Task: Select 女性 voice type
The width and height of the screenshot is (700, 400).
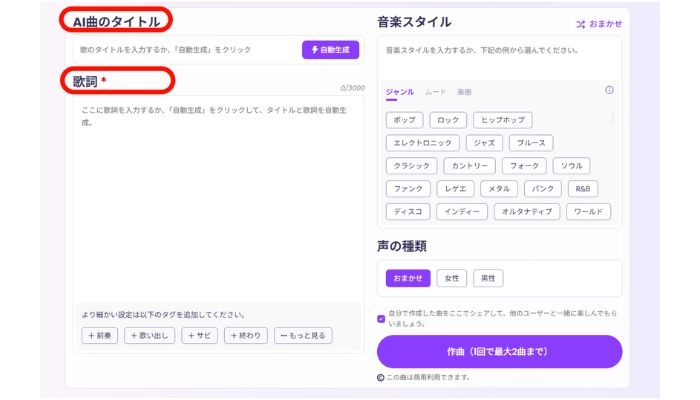Action: click(x=451, y=278)
